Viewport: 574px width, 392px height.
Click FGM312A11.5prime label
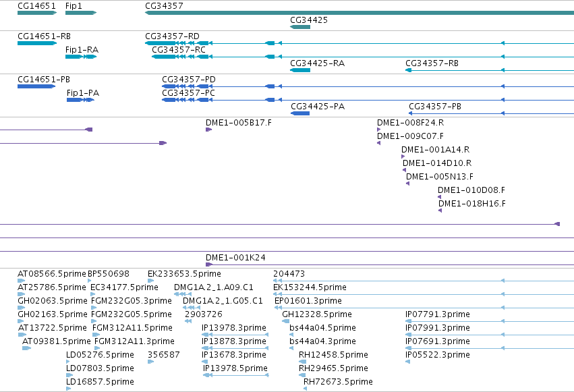[132, 328]
